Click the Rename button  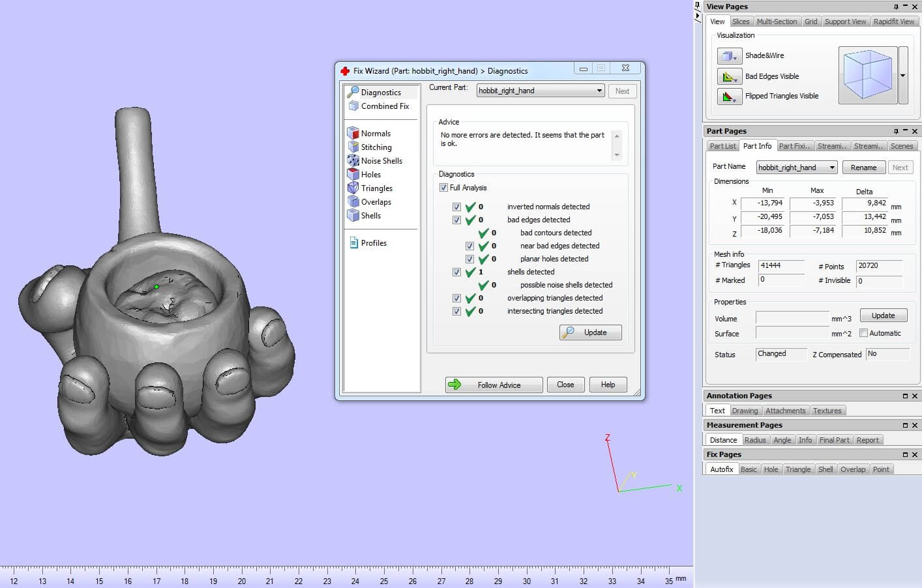pyautogui.click(x=863, y=168)
